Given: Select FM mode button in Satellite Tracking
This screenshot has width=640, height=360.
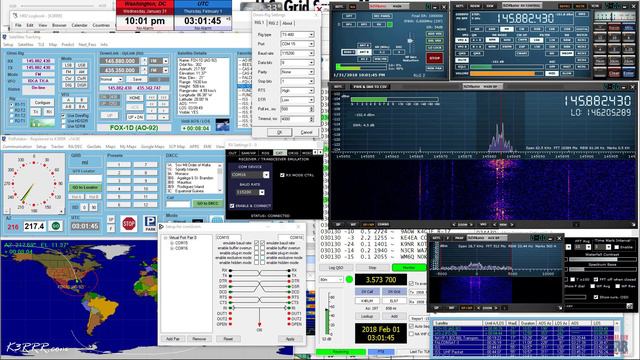Looking at the screenshot, I should coord(68,72).
